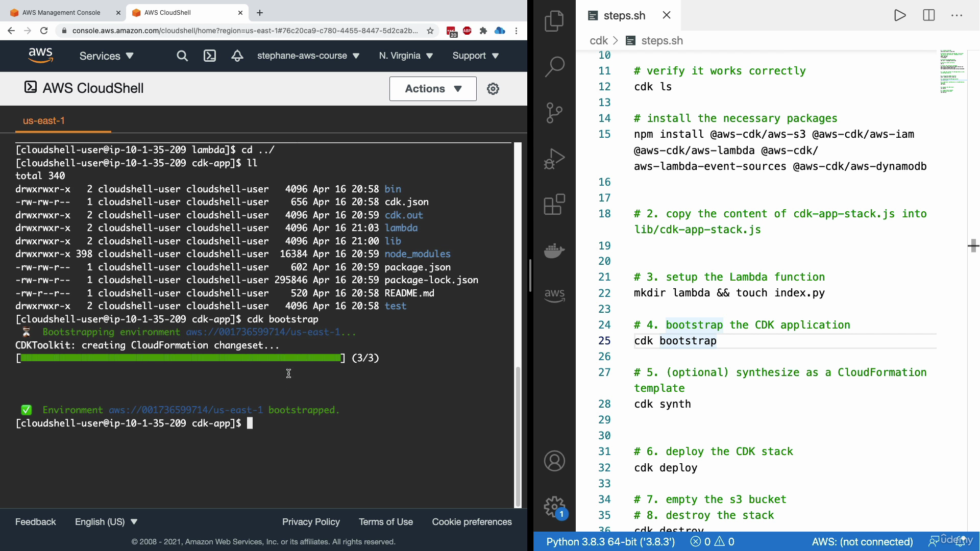This screenshot has height=551, width=980.
Task: Open the N. Virginia region selector
Action: click(x=406, y=56)
